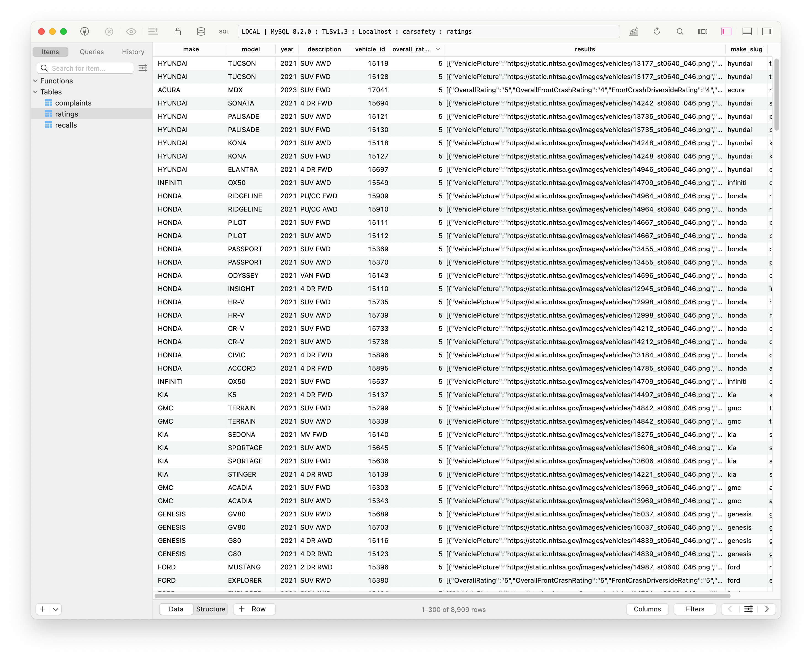
Task: Toggle the bottom console panel icon
Action: pyautogui.click(x=747, y=31)
